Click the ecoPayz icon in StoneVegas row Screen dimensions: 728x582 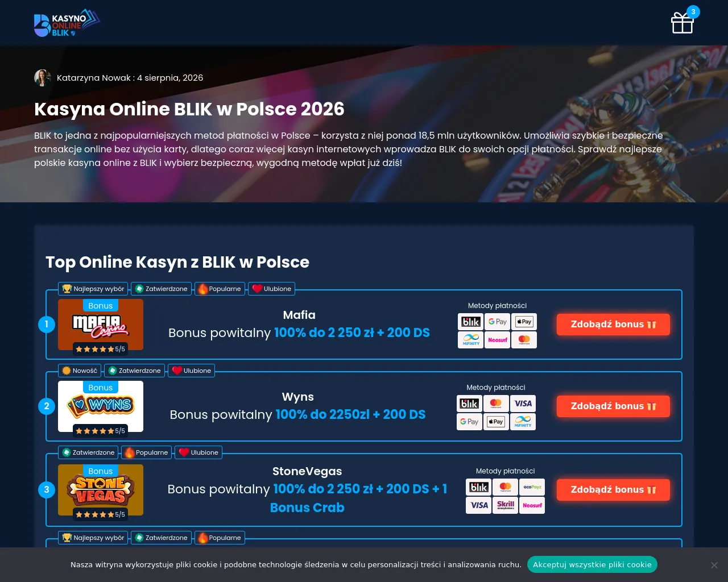point(532,487)
